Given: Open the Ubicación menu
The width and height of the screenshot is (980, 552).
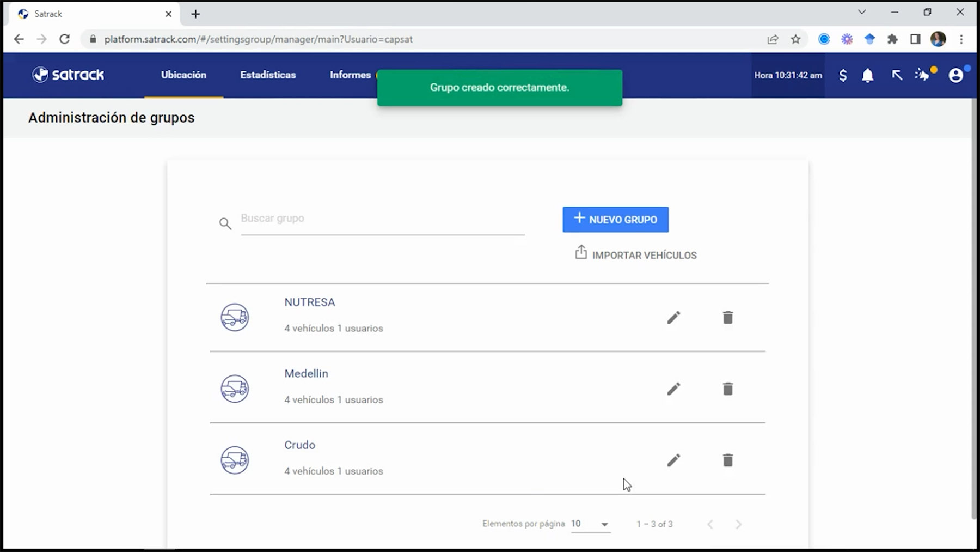Looking at the screenshot, I should pyautogui.click(x=183, y=75).
